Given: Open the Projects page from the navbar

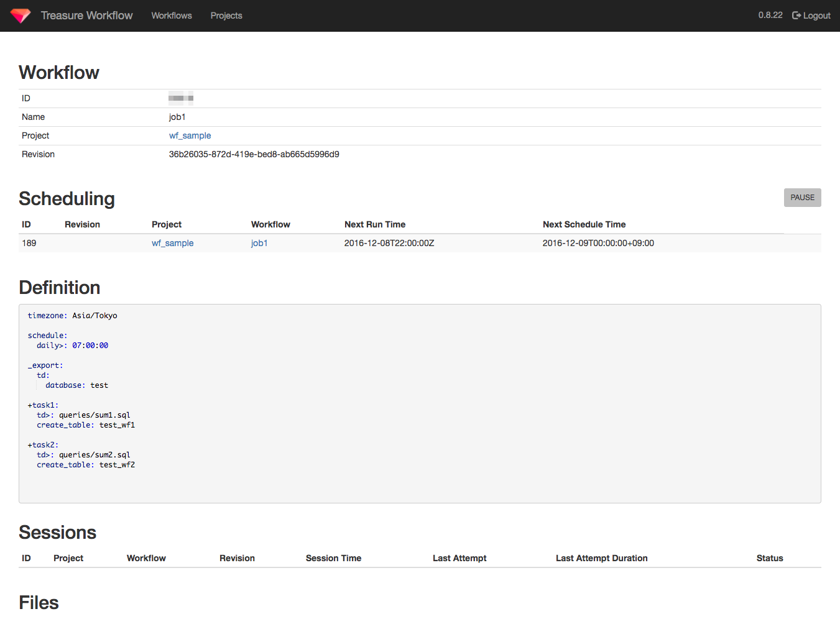Looking at the screenshot, I should click(226, 16).
